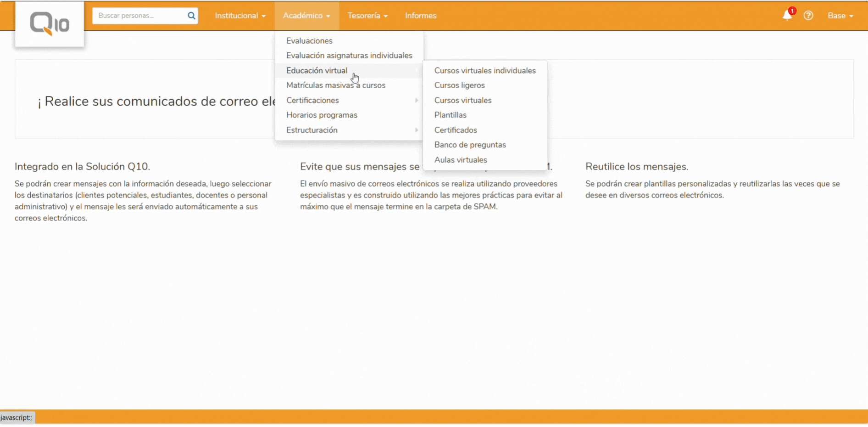
Task: Expand the Certificaciones submenu
Action: (312, 101)
